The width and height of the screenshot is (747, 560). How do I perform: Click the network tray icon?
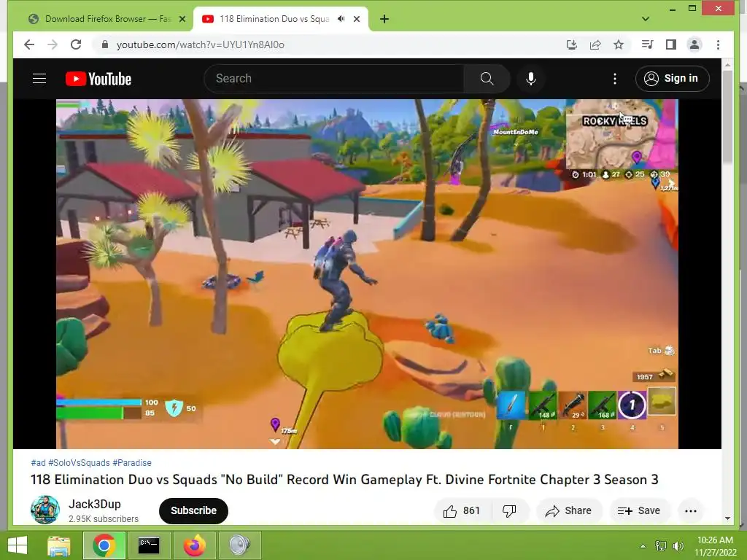pyautogui.click(x=661, y=546)
